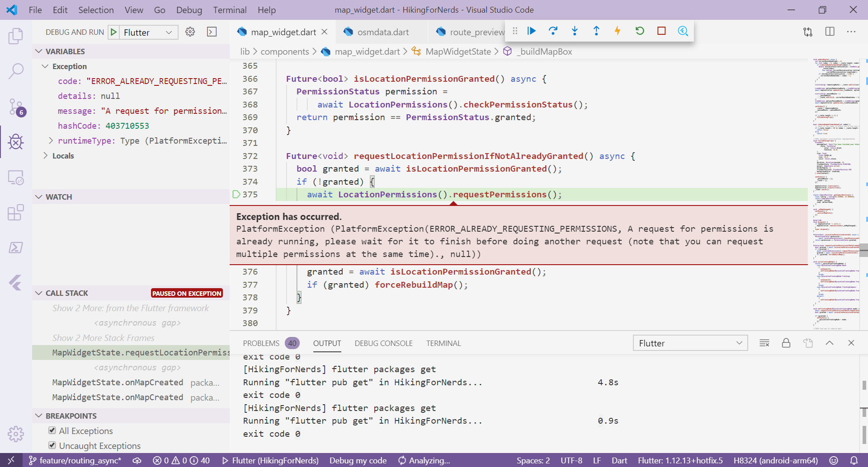Viewport: 868px width, 467px height.
Task: Open the Debug menu
Action: pyautogui.click(x=189, y=9)
